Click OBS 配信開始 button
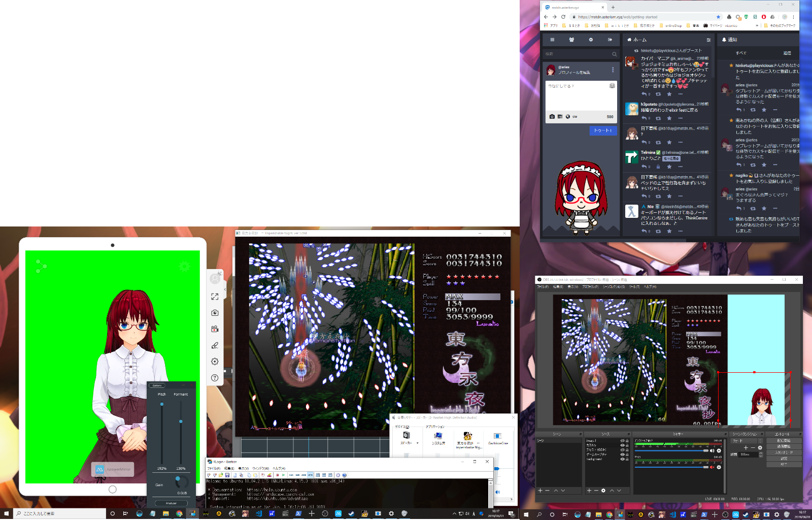This screenshot has width=812, height=520. click(783, 441)
